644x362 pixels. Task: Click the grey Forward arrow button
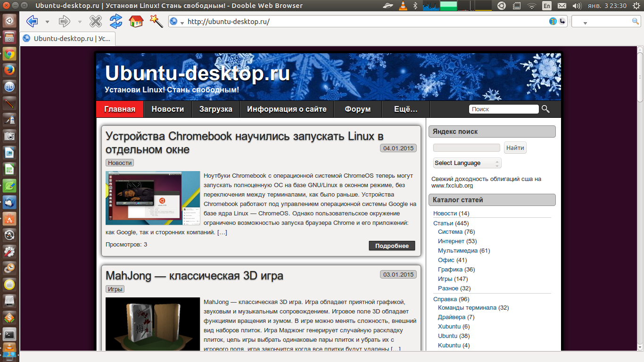tap(65, 21)
